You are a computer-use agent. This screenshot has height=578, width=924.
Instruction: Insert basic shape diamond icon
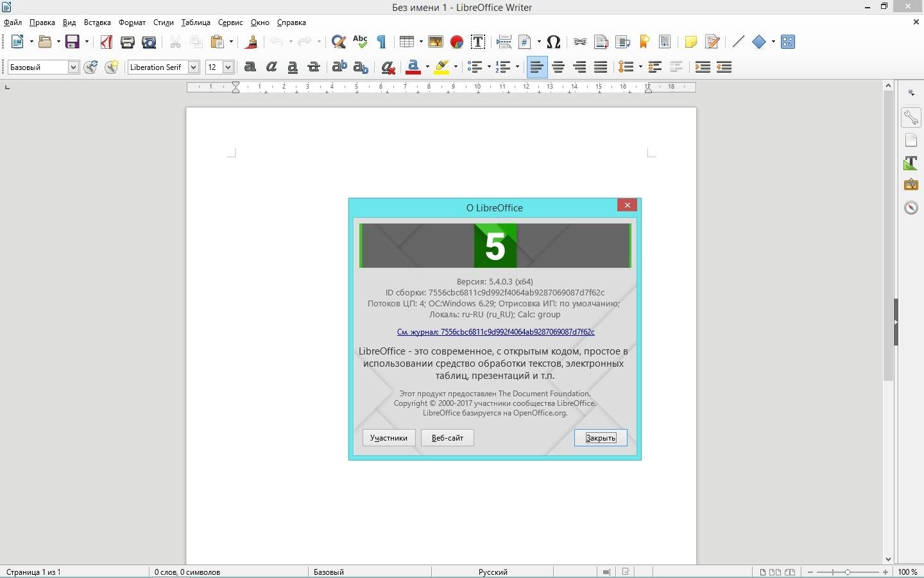click(x=760, y=42)
